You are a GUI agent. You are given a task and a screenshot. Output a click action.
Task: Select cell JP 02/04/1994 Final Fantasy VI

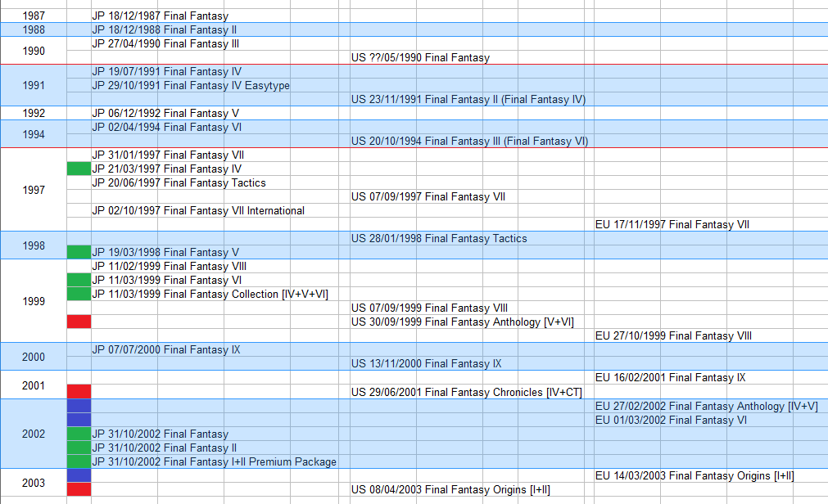pos(166,127)
